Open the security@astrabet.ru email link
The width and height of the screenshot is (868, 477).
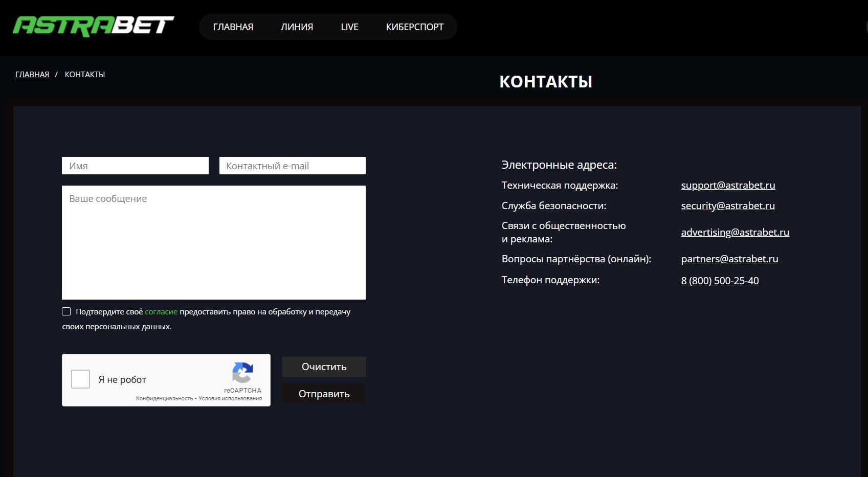[x=727, y=206]
